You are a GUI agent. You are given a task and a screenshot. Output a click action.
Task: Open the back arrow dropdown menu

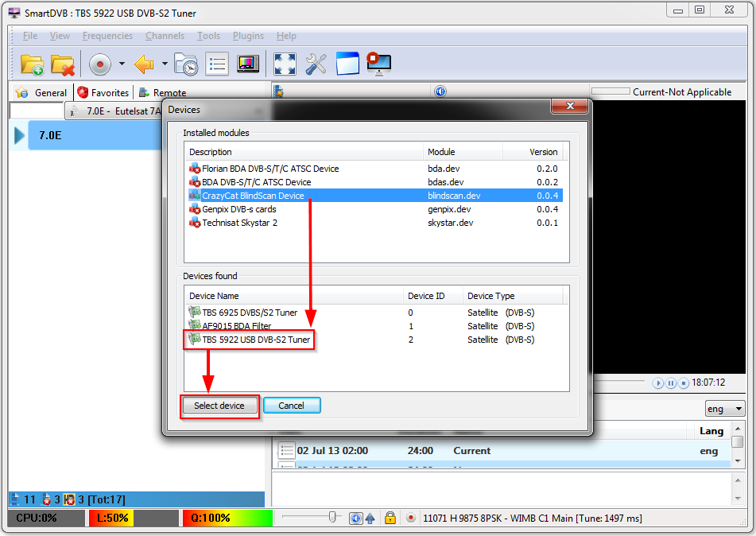coord(165,64)
